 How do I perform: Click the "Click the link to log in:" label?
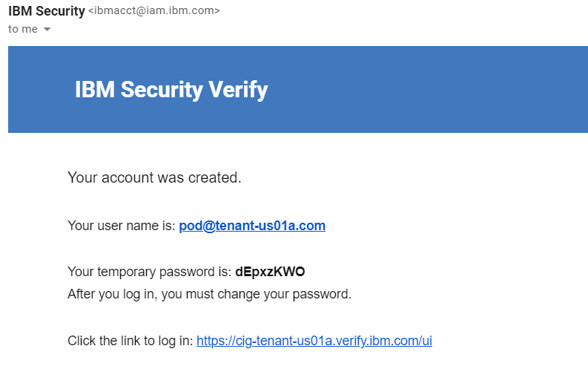click(x=130, y=341)
